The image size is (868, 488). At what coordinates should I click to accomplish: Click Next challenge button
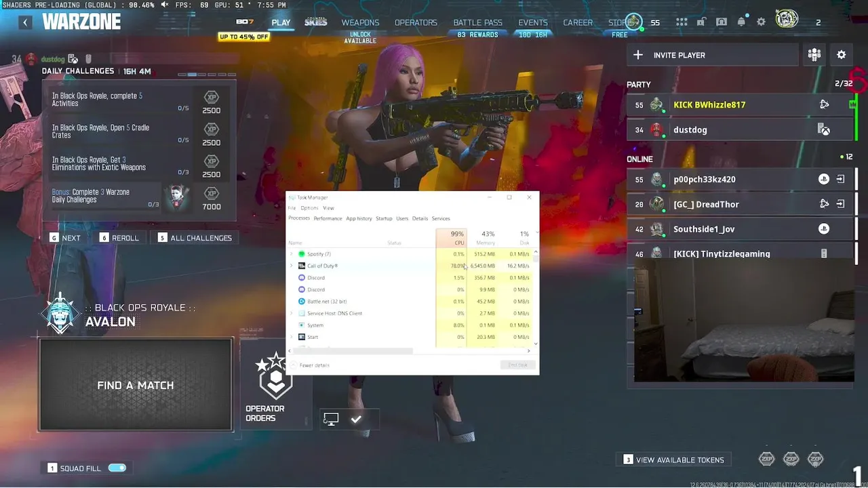pos(65,238)
